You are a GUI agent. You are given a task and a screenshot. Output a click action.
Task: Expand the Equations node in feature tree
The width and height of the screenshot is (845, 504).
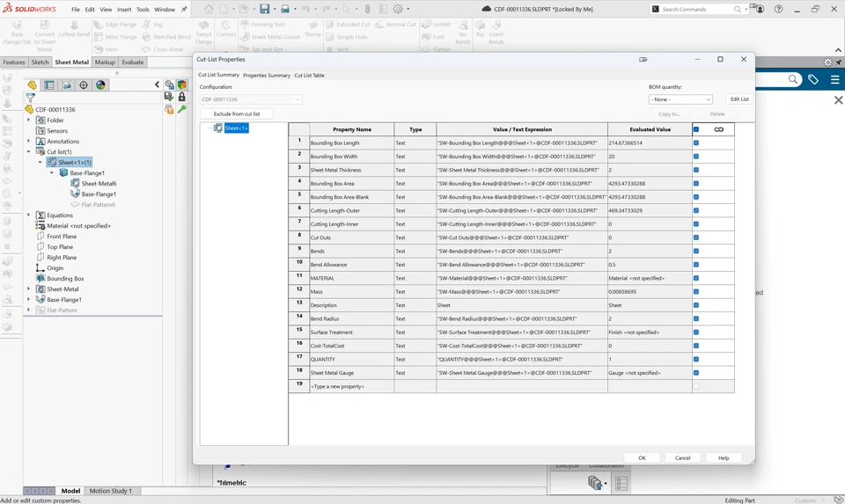point(28,215)
